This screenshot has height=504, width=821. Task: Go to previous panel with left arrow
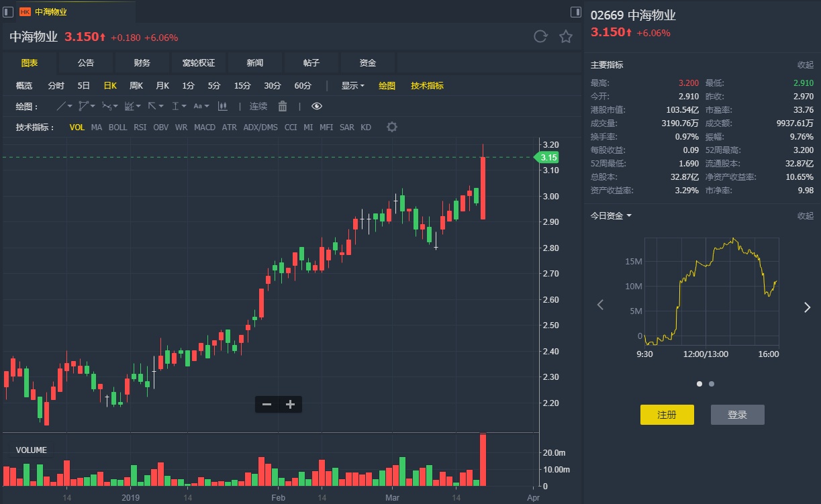tap(600, 305)
